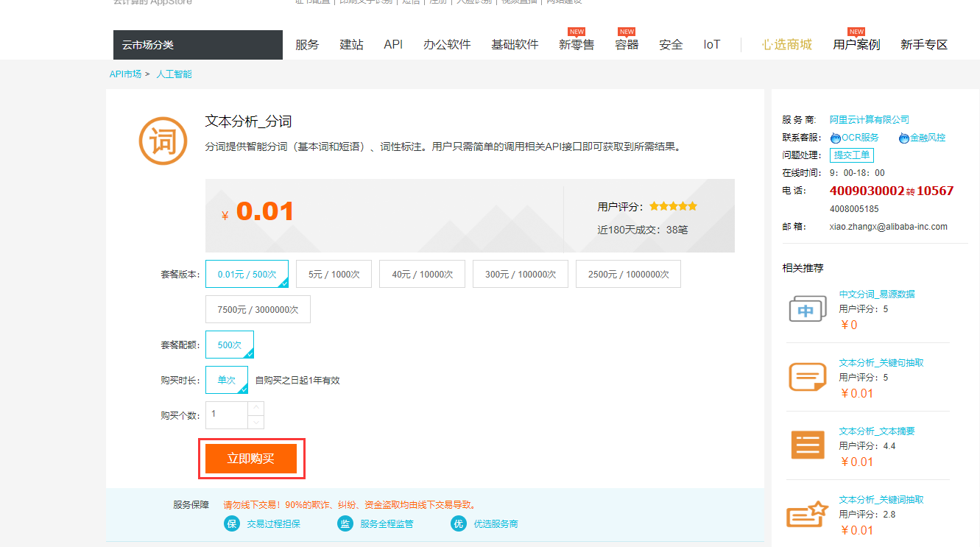Open the API navigation tab
980x547 pixels.
click(393, 45)
